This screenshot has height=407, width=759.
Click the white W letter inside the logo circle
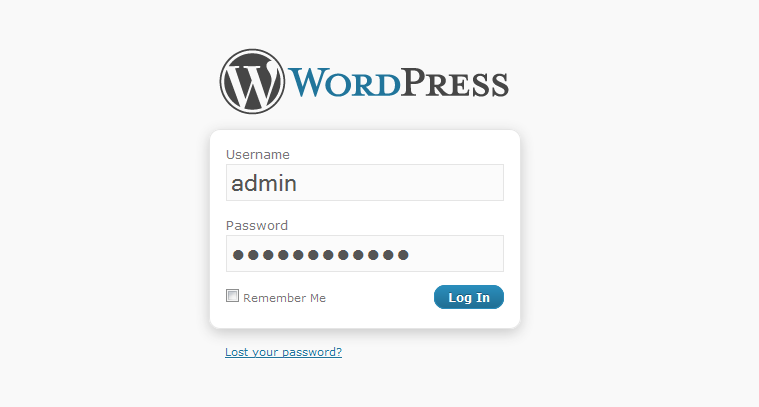[252, 84]
